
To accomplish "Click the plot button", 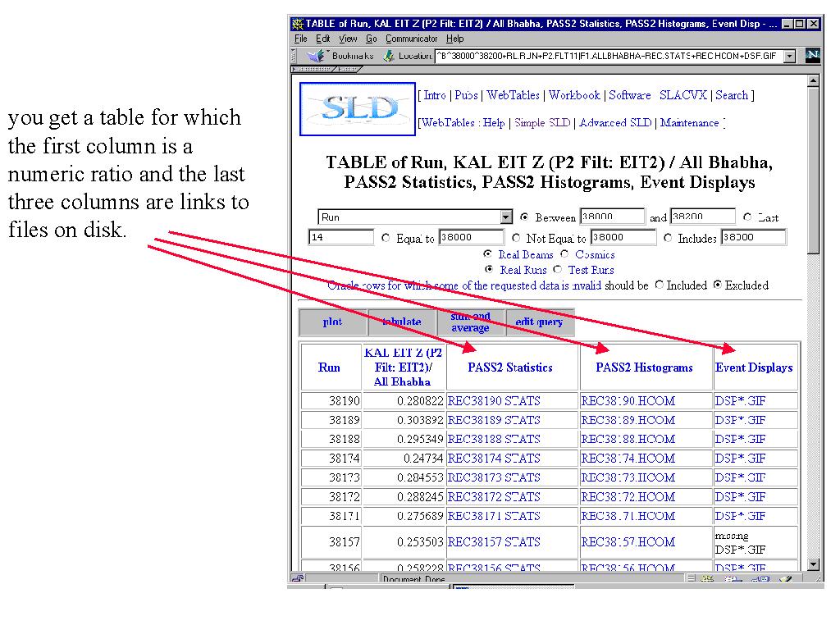I will coord(332,322).
